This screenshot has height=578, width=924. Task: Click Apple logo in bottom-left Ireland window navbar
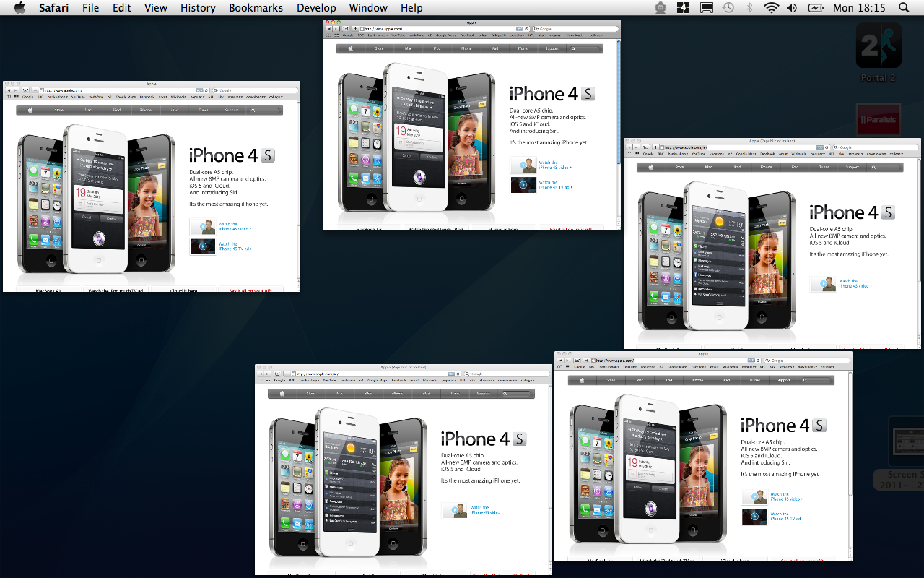point(282,394)
